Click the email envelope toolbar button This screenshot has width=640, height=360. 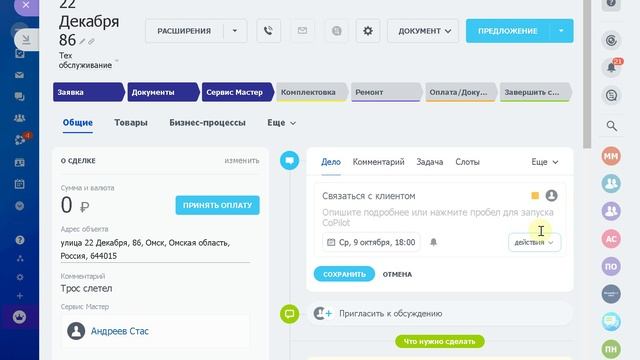tap(302, 31)
